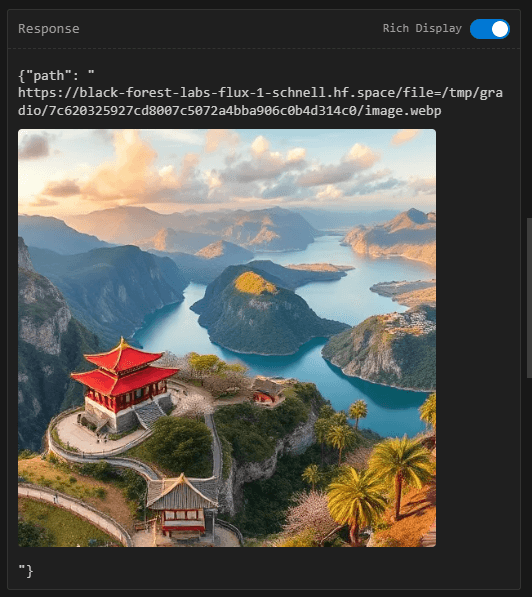Turn off the Rich Display switch
Screen dimensions: 532x597
[490, 29]
